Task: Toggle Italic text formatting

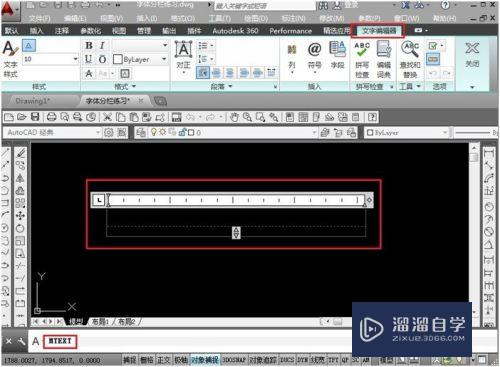Action: [x=102, y=46]
